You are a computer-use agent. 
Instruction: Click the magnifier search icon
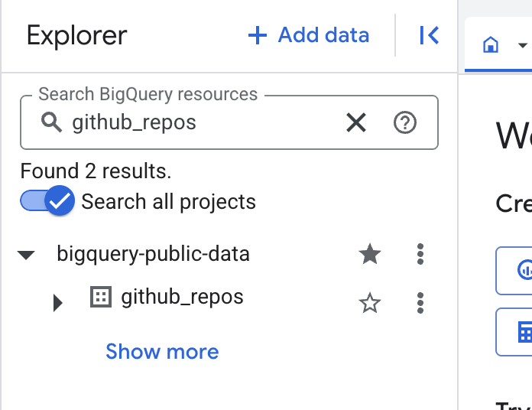51,122
